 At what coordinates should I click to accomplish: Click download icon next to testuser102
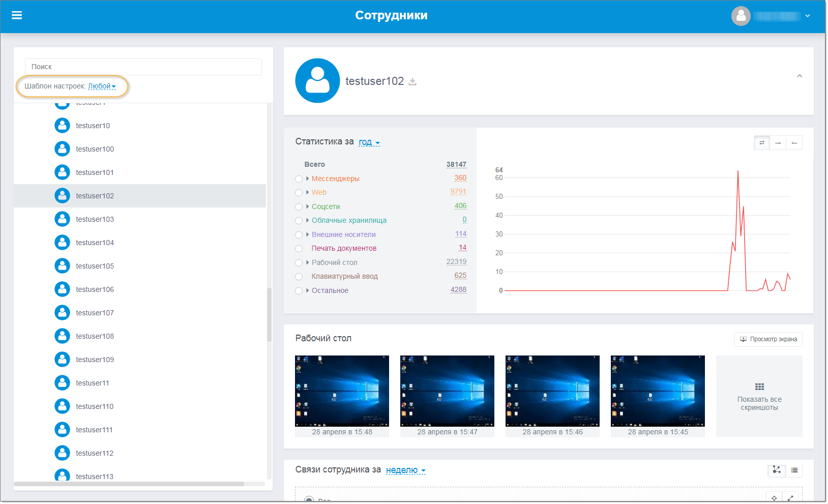pos(412,82)
